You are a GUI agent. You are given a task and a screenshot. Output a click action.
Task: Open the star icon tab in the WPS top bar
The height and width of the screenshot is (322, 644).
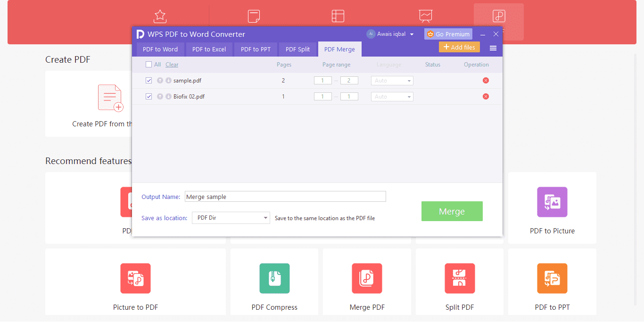pos(160,16)
